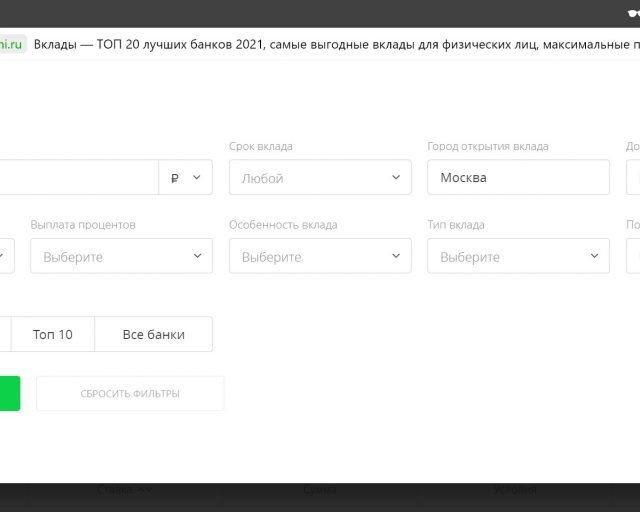The width and height of the screenshot is (640, 512).
Task: Open the cut-off dropdown left of "Выплата процентов"
Action: pyautogui.click(x=5, y=256)
